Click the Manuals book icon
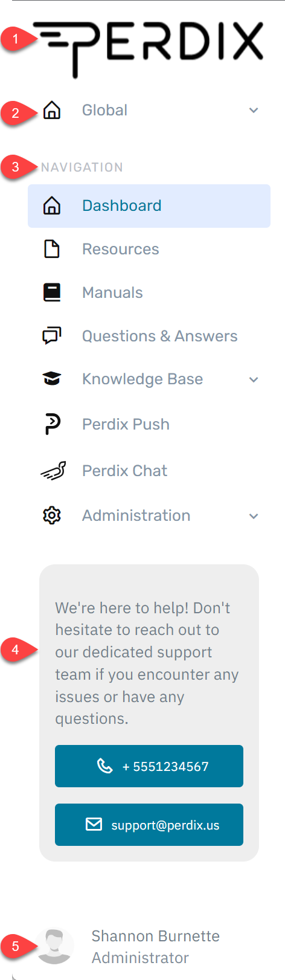The height and width of the screenshot is (980, 285). pyautogui.click(x=52, y=292)
